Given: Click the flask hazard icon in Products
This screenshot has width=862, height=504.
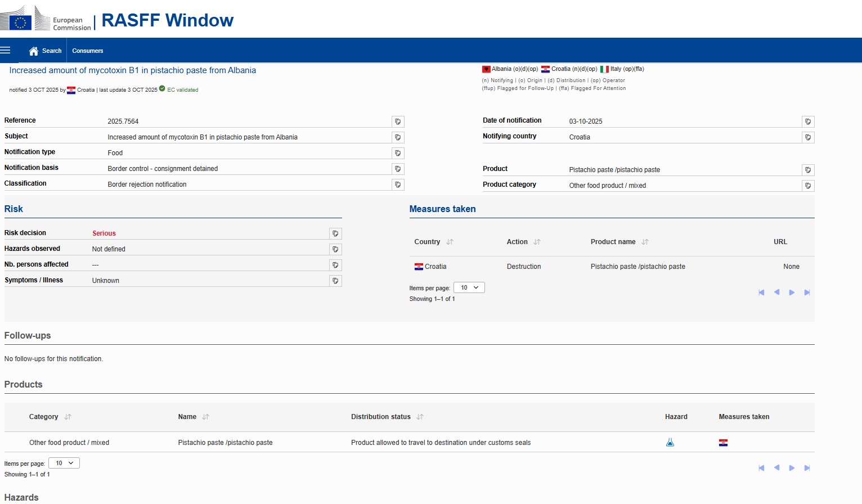Looking at the screenshot, I should 670,443.
